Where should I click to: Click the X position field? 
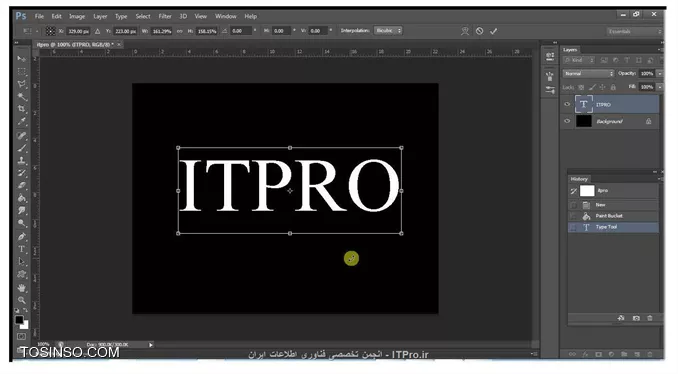click(78, 31)
